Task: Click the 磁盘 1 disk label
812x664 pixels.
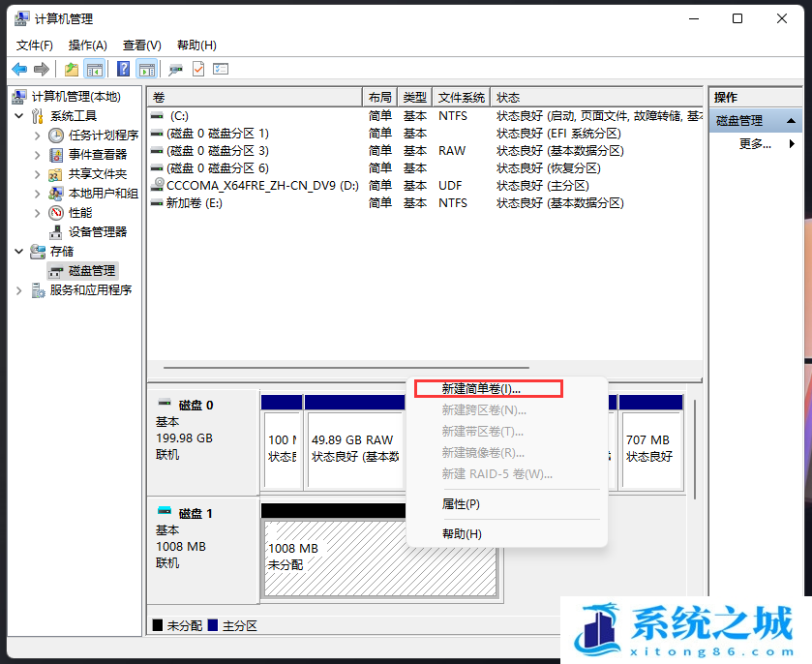Action: [195, 514]
